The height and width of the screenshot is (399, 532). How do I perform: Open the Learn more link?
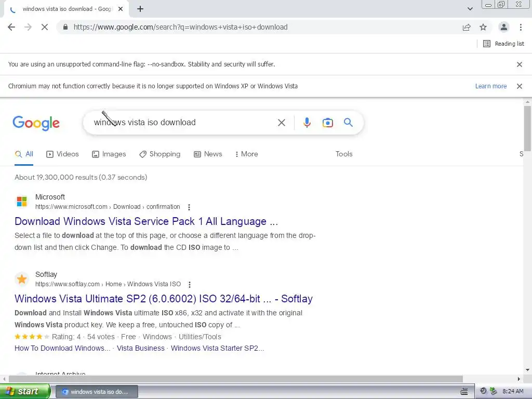[x=490, y=86]
